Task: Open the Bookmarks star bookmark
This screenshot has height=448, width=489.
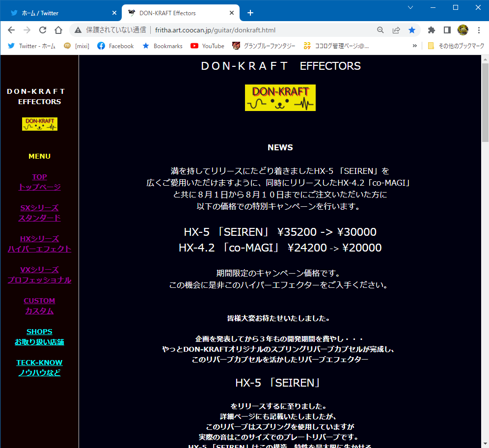Action: click(162, 46)
